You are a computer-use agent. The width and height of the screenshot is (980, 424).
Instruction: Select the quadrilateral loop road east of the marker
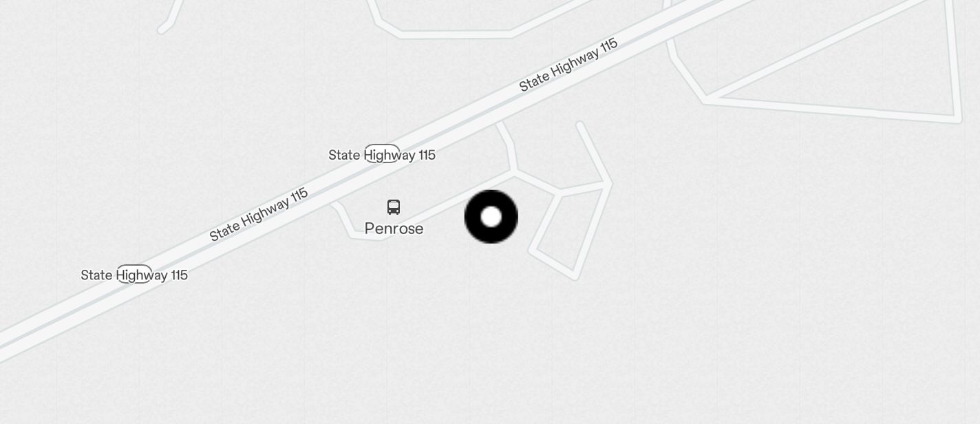click(571, 230)
